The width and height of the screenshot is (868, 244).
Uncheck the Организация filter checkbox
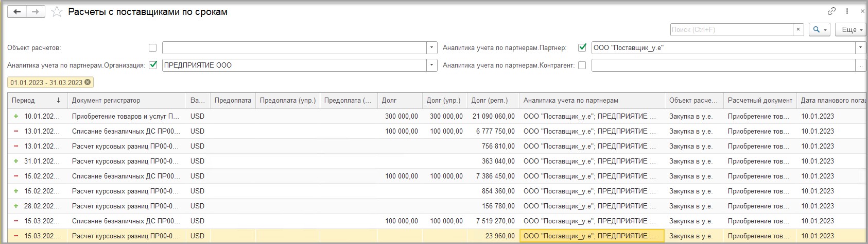[152, 65]
